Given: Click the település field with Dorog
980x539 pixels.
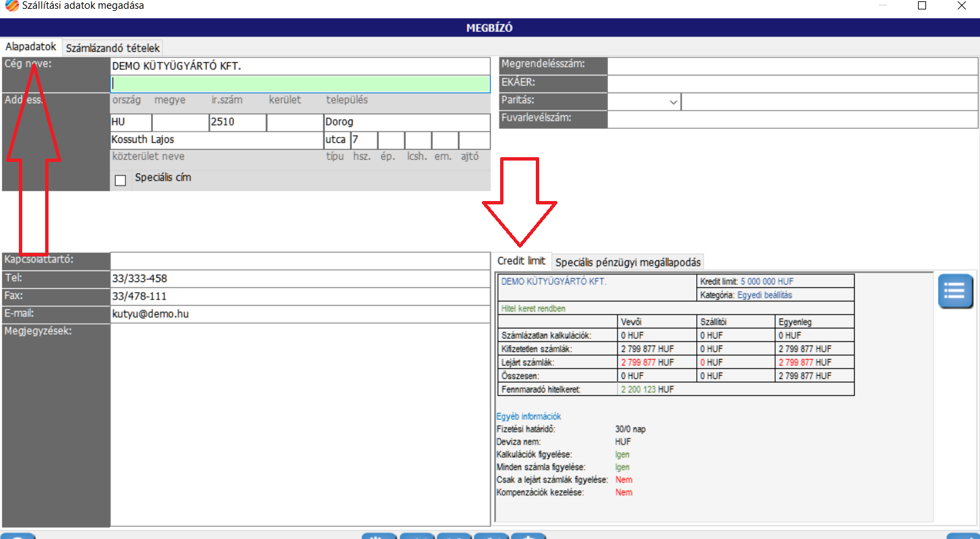Looking at the screenshot, I should click(x=407, y=123).
